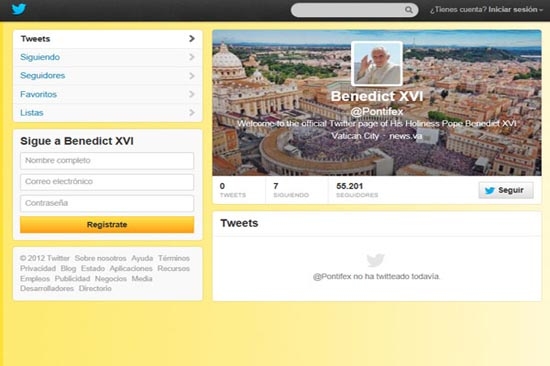The image size is (550, 366).
Task: Click the chevron on the Listas row
Action: 192,113
